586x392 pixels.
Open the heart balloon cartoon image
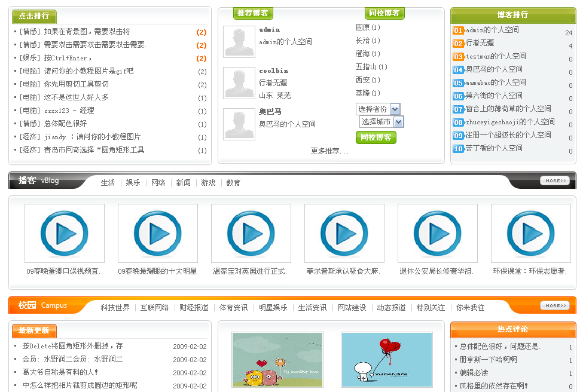point(386,360)
